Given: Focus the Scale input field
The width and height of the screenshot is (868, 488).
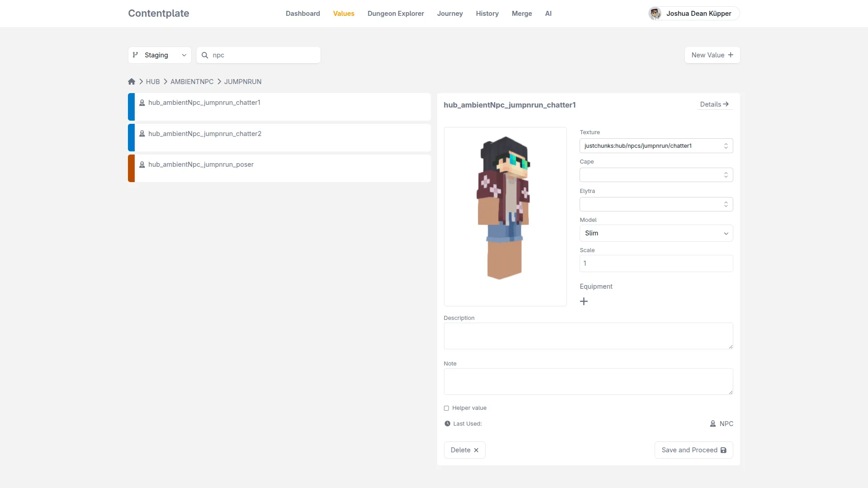Looking at the screenshot, I should [656, 263].
